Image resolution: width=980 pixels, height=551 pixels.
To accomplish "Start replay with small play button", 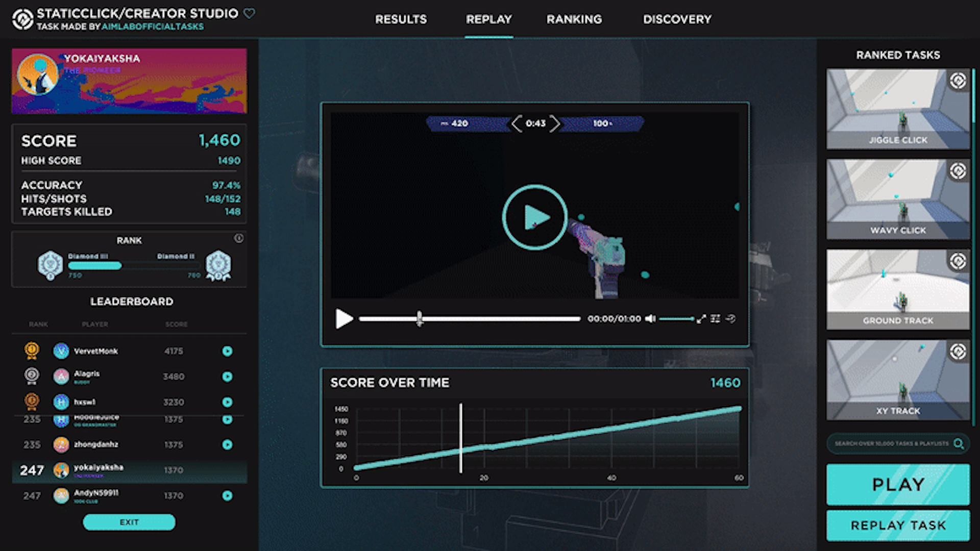I will point(344,319).
